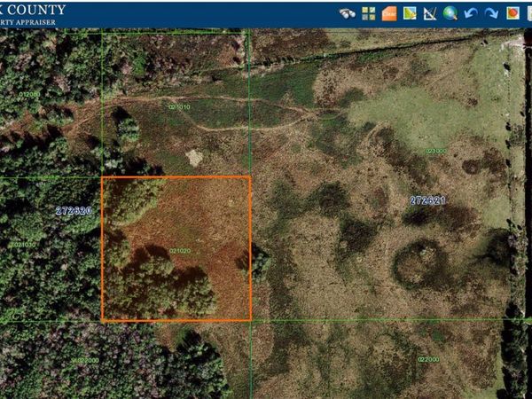Click parcel label 021000 below the bright green patch
This screenshot has width=532, height=399.
pos(436,151)
